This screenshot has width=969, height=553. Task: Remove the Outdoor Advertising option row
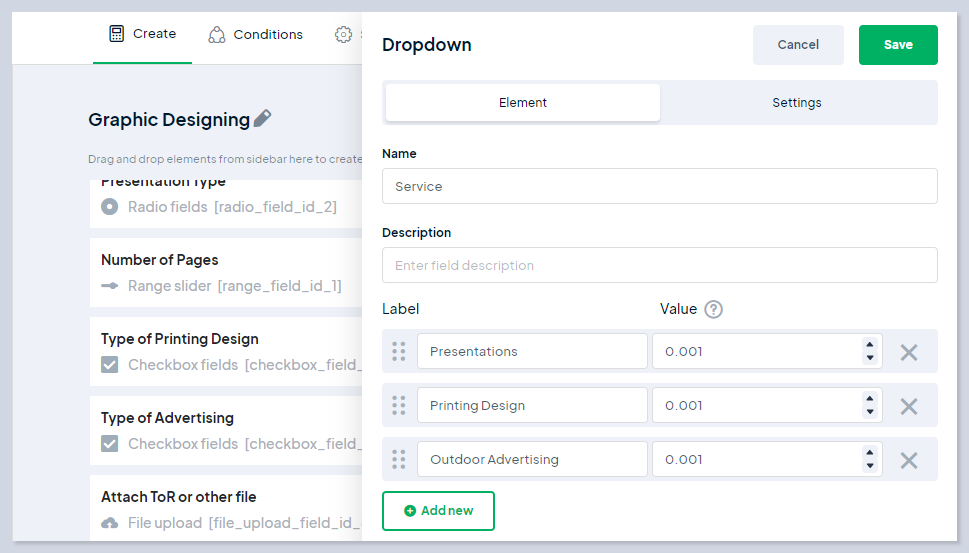click(908, 460)
